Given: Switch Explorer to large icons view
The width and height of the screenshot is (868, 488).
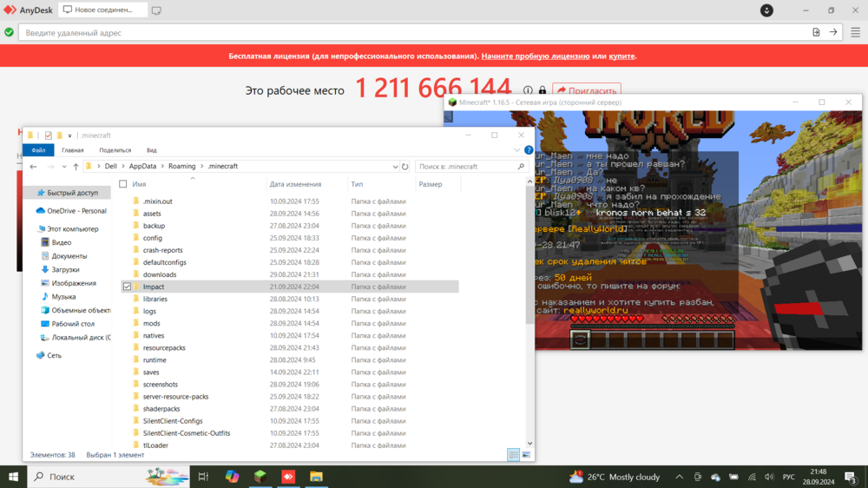Looking at the screenshot, I should click(x=526, y=455).
